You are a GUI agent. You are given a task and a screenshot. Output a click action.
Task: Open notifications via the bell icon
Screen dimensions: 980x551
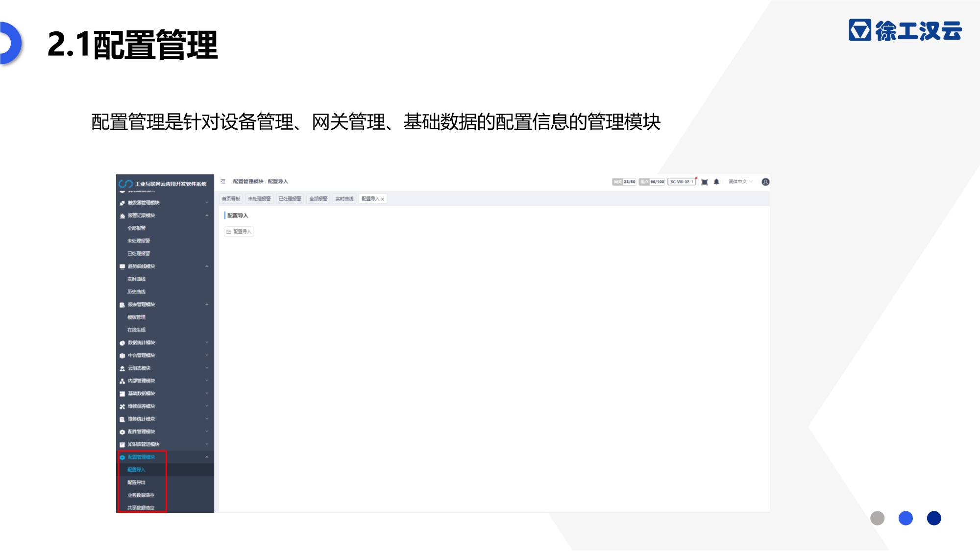(716, 182)
